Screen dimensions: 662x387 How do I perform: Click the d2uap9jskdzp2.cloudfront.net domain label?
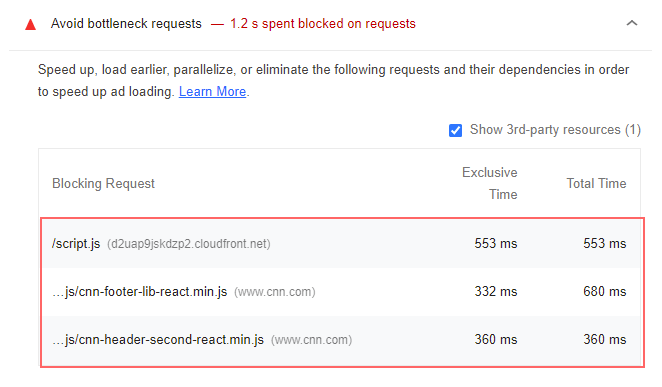point(189,244)
